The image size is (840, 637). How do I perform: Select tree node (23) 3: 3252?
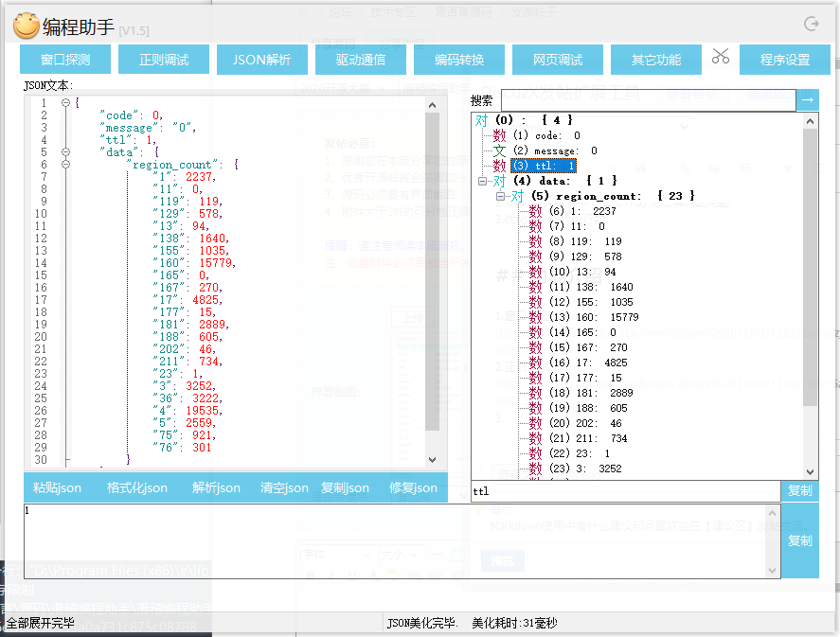click(585, 469)
